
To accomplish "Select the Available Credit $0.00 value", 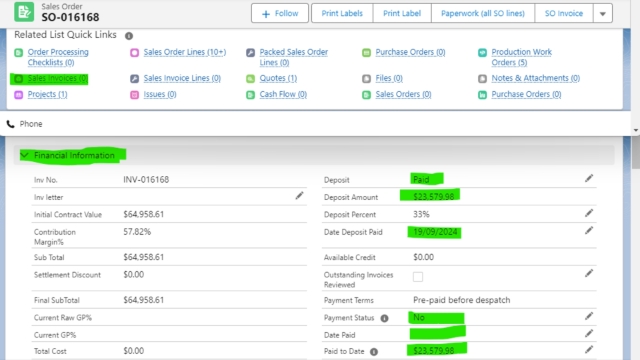I will click(423, 257).
